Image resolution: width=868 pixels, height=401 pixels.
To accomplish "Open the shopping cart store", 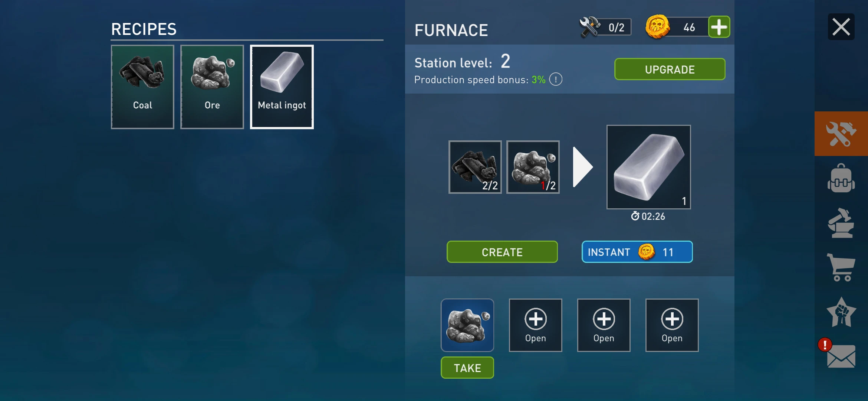I will (841, 267).
